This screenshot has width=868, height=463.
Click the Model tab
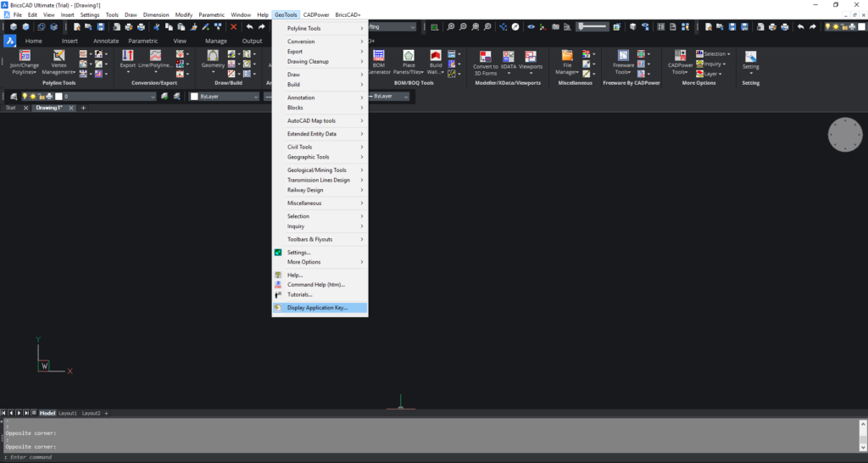47,413
